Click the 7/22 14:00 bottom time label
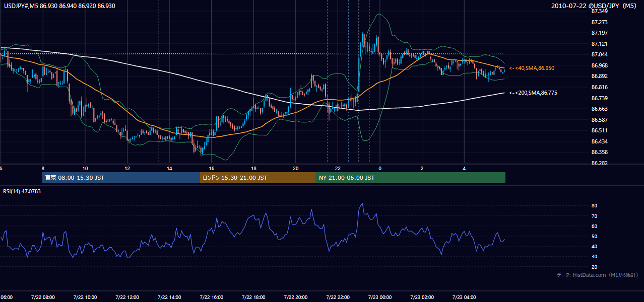Viewport: 644px width, 302px height. [x=169, y=297]
